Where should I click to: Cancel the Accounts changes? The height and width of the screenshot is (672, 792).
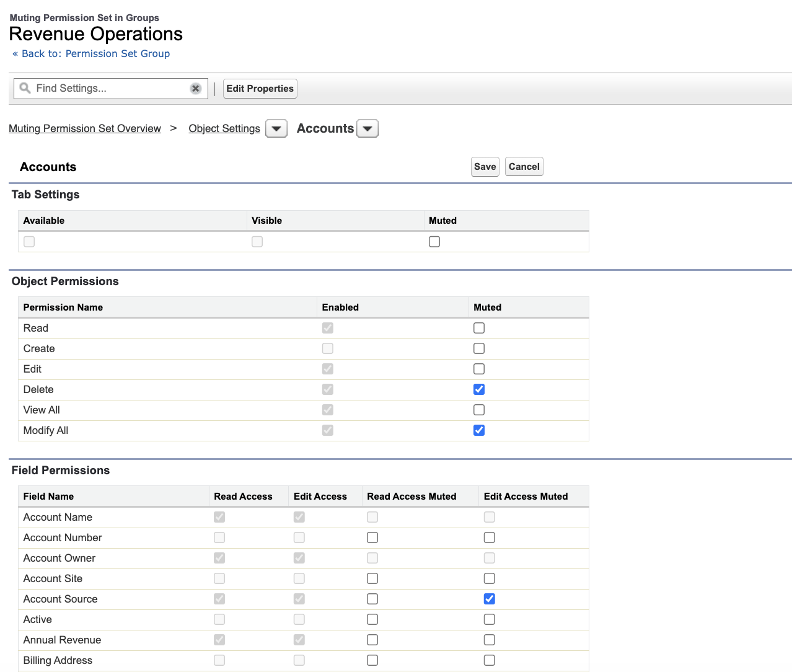tap(524, 167)
